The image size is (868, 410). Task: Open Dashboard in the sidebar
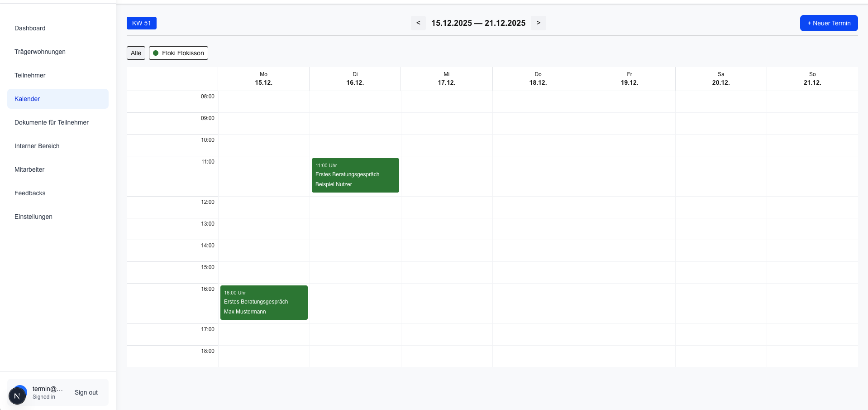pos(30,28)
